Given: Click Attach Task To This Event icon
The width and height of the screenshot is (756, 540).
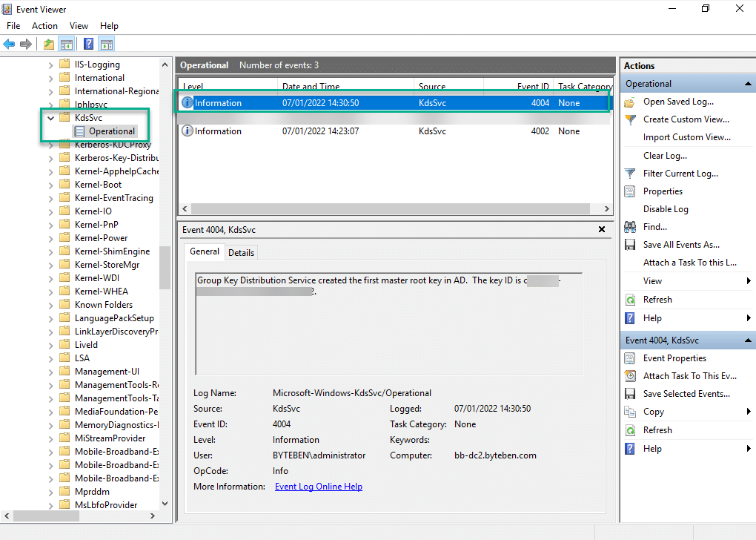Looking at the screenshot, I should tap(630, 376).
